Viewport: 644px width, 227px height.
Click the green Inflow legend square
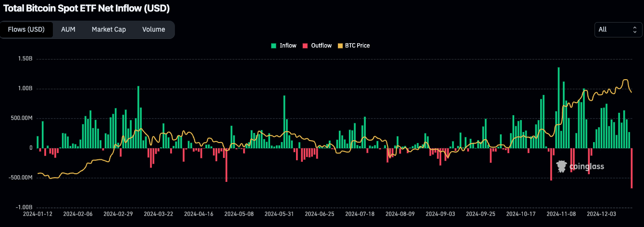273,46
